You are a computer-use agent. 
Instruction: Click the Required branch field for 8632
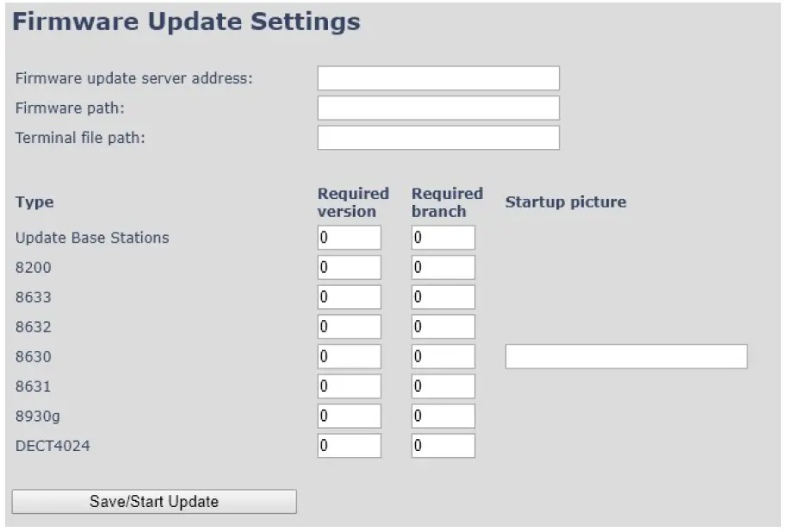point(442,326)
